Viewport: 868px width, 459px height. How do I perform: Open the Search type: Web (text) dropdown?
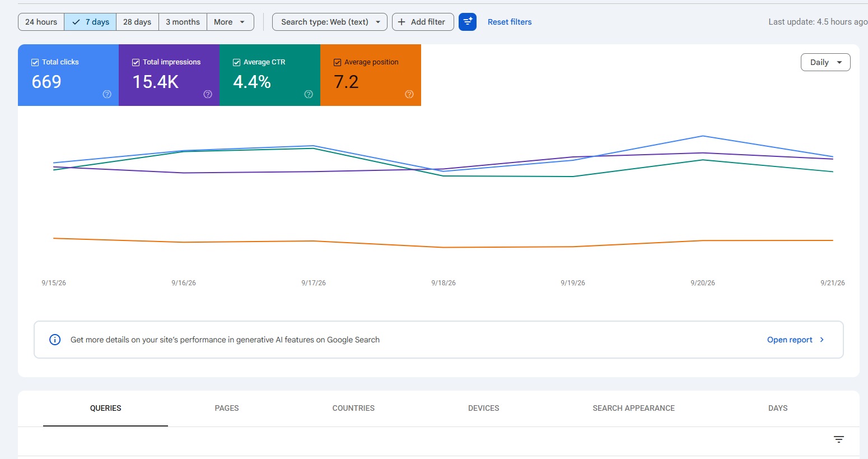(330, 22)
